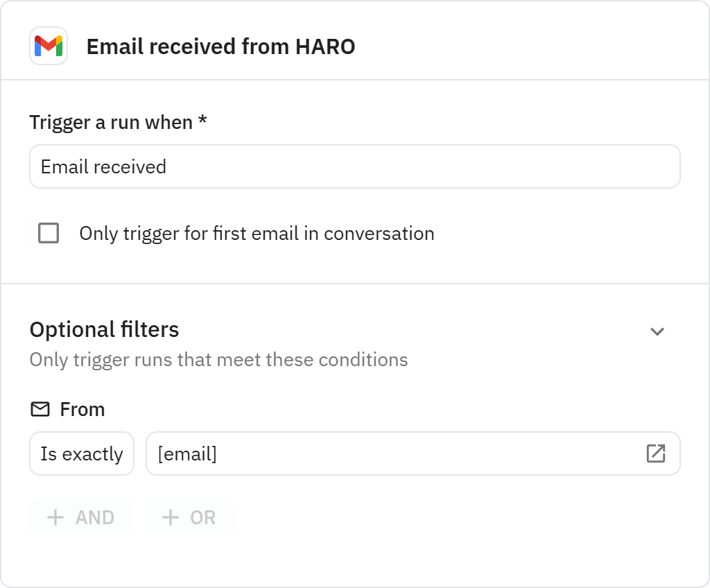Viewport: 710px width, 588px height.
Task: Click the mail icon above the filter row
Action: coord(40,409)
